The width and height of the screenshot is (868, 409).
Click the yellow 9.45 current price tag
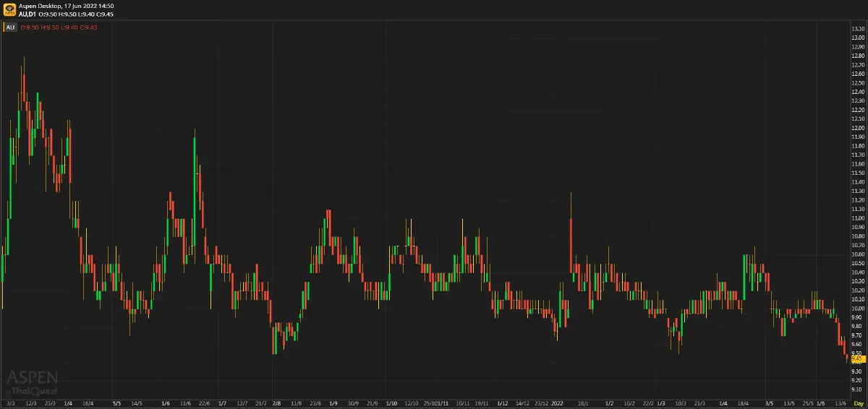(x=857, y=358)
